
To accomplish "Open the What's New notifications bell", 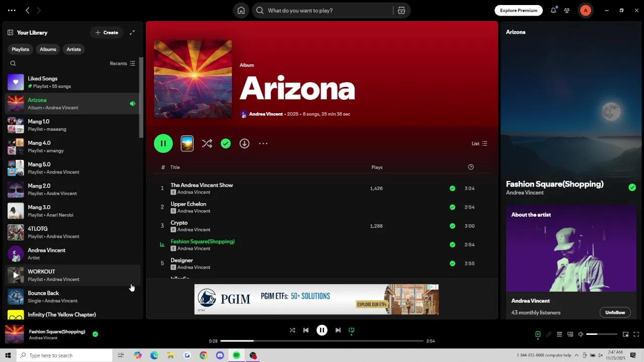I will tap(553, 10).
